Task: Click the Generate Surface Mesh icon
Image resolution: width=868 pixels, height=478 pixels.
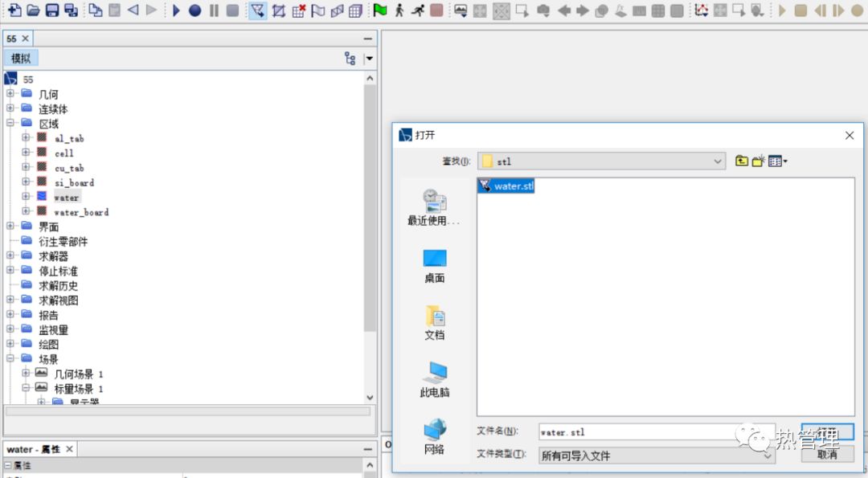Action: pyautogui.click(x=337, y=10)
